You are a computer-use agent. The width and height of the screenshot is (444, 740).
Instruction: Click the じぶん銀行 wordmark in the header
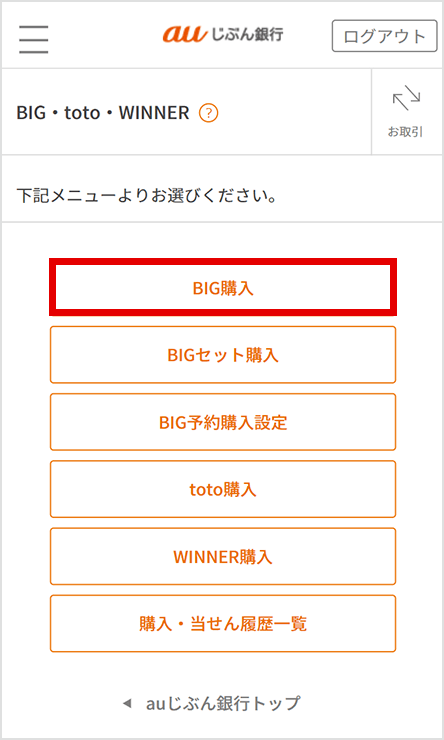pyautogui.click(x=247, y=34)
